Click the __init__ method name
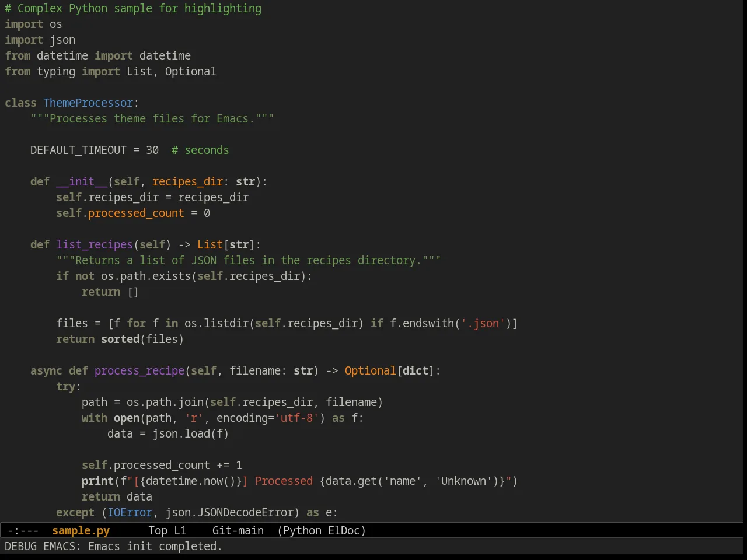Viewport: 747px width, 560px height. tap(82, 181)
